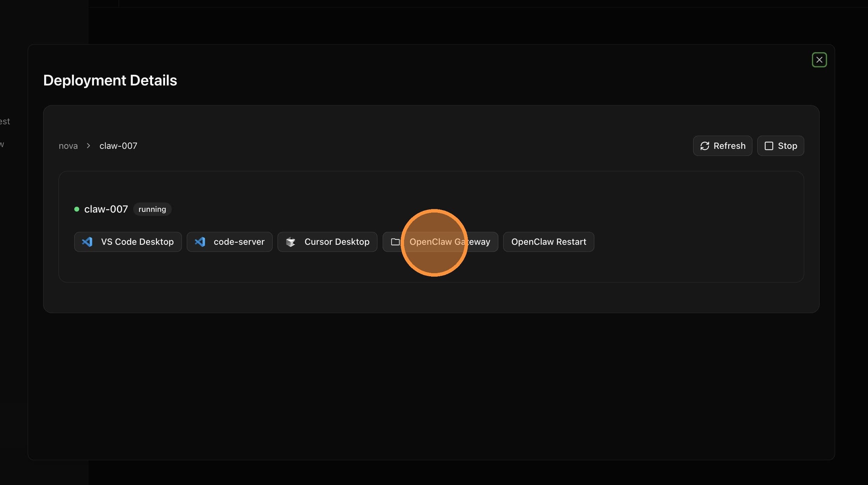Click the Deployment Details title
868x485 pixels.
tap(110, 81)
